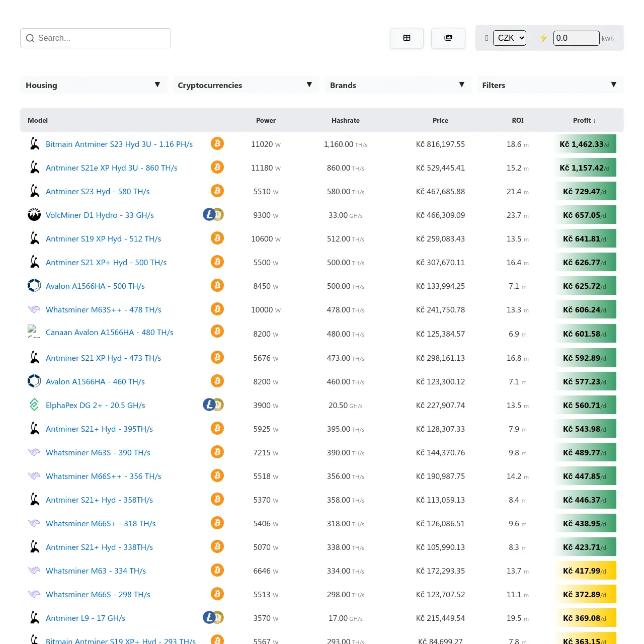Screen dimensions: 644x644
Task: Open Antminer S21 XP+ Hyd - 500 TH/s link
Action: coord(106,262)
